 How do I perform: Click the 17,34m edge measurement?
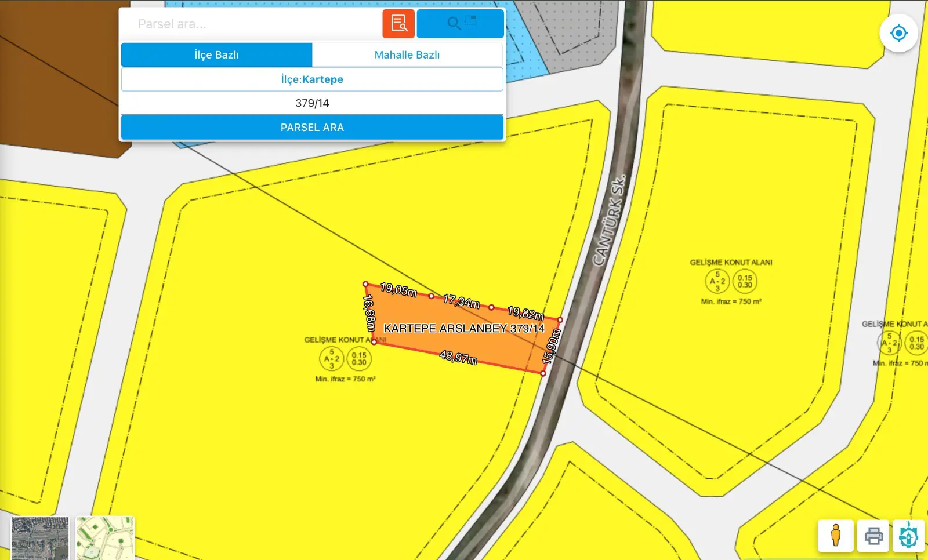[462, 301]
